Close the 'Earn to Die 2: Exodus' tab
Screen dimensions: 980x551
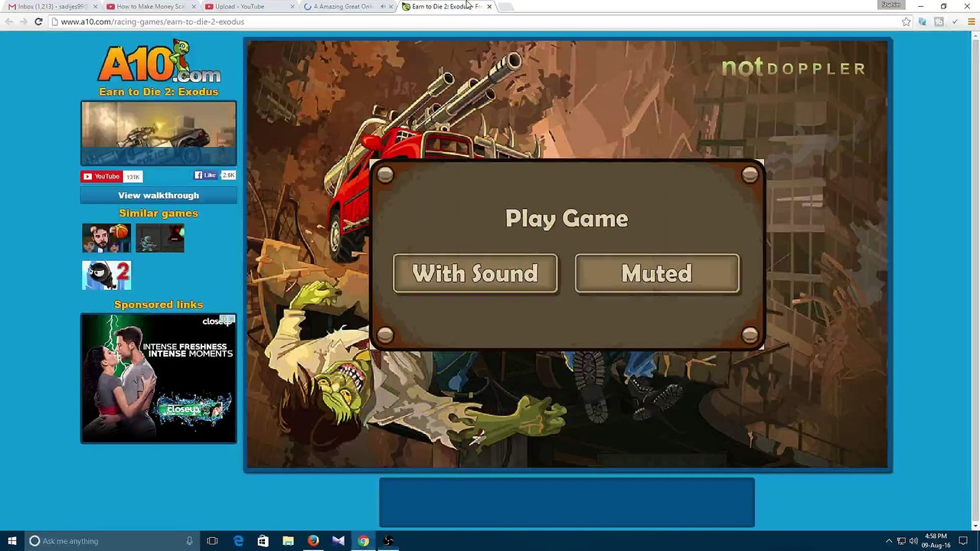coord(489,6)
